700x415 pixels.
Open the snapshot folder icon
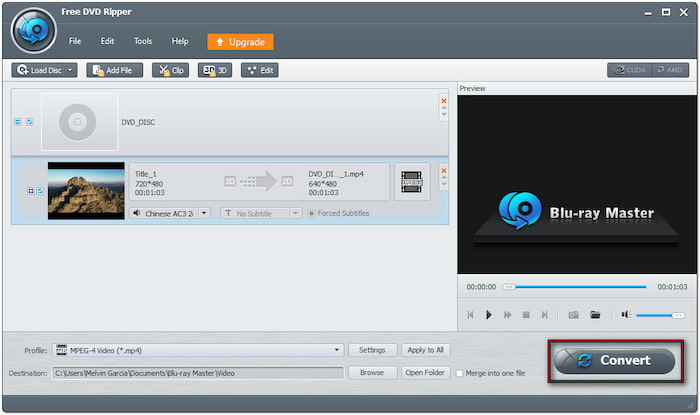(x=595, y=315)
